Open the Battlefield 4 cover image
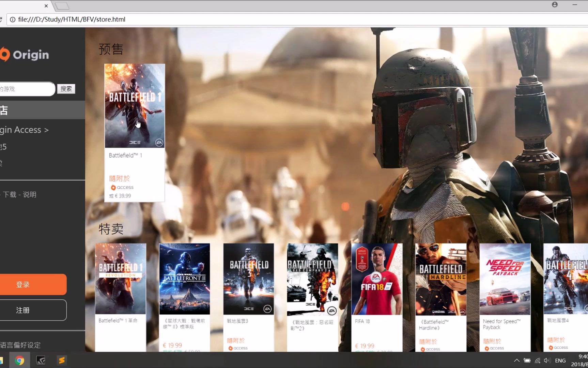Viewport: 588px width, 368px height. point(566,279)
